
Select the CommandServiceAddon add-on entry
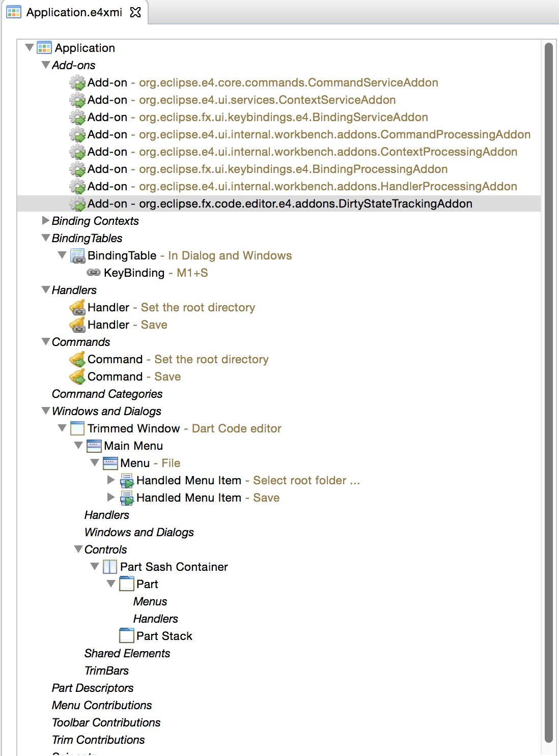point(262,82)
